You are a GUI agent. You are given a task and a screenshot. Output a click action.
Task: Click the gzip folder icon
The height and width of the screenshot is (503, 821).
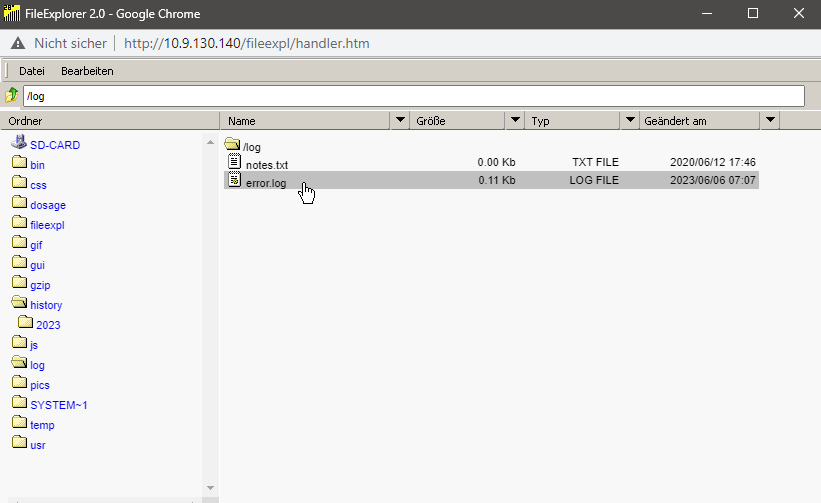[x=19, y=282]
